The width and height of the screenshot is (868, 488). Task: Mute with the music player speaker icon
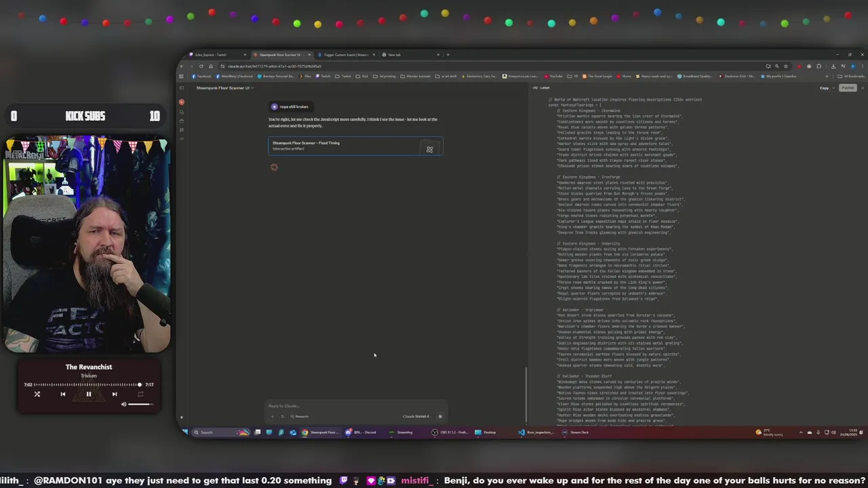click(x=123, y=405)
